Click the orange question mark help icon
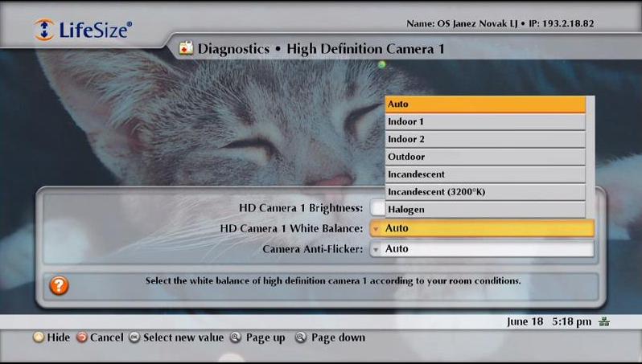The image size is (642, 364). 59,285
